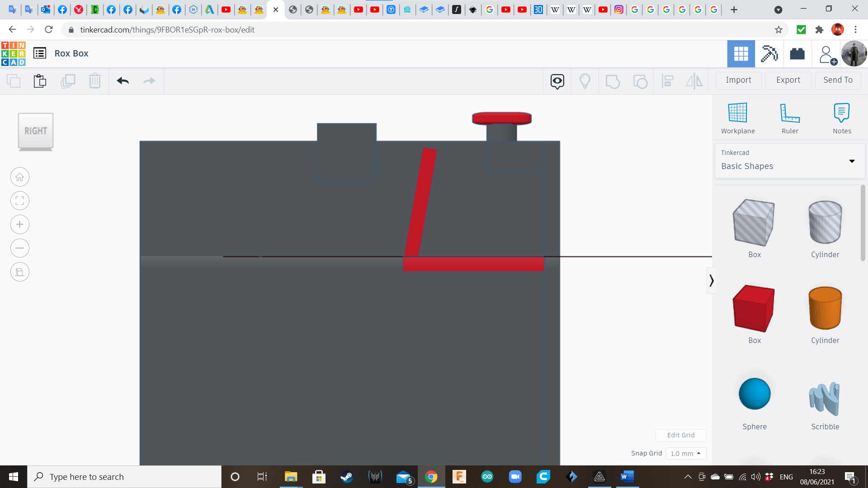Select the red Box shape thumbnail
Screen dimensions: 868x488
[x=754, y=309]
